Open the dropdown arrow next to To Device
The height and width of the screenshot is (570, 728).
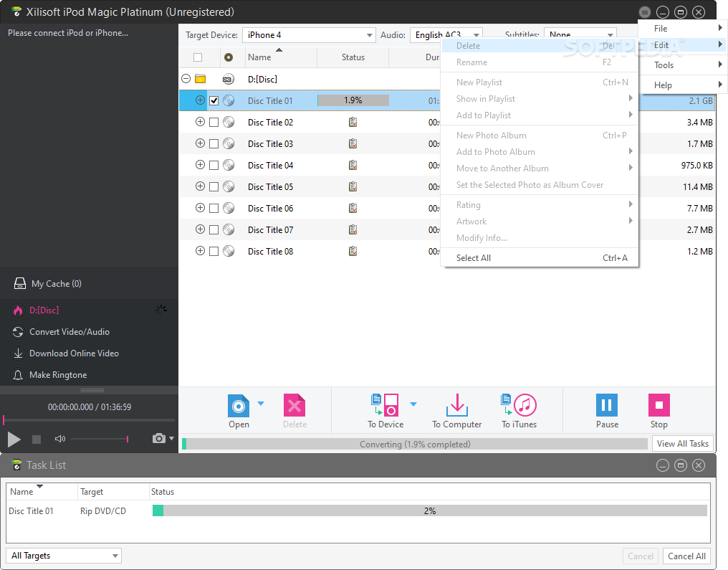click(x=413, y=404)
